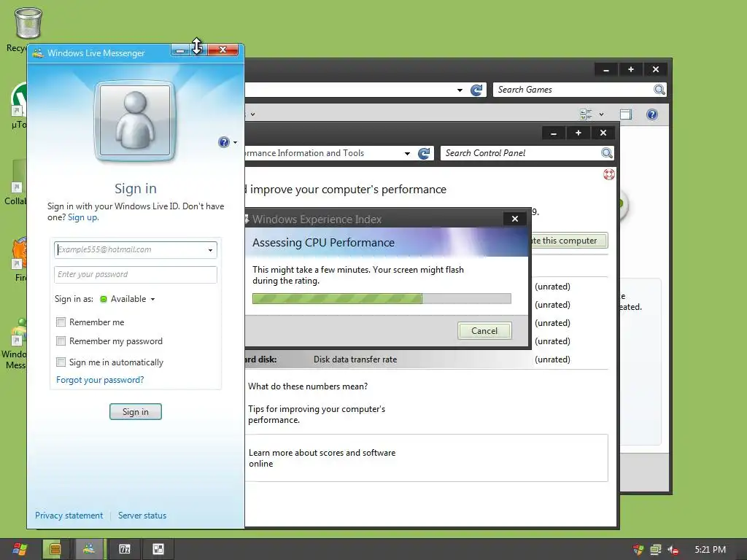Click the Disk data transfer rate text
Screen dimensions: 747x560
tap(355, 359)
